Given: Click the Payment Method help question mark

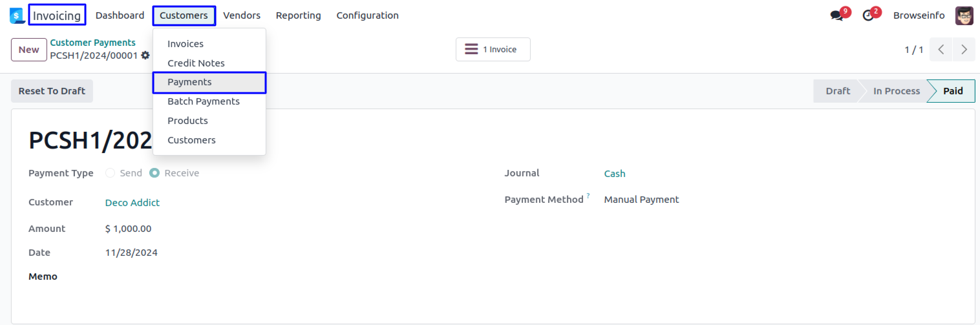Looking at the screenshot, I should [x=588, y=196].
